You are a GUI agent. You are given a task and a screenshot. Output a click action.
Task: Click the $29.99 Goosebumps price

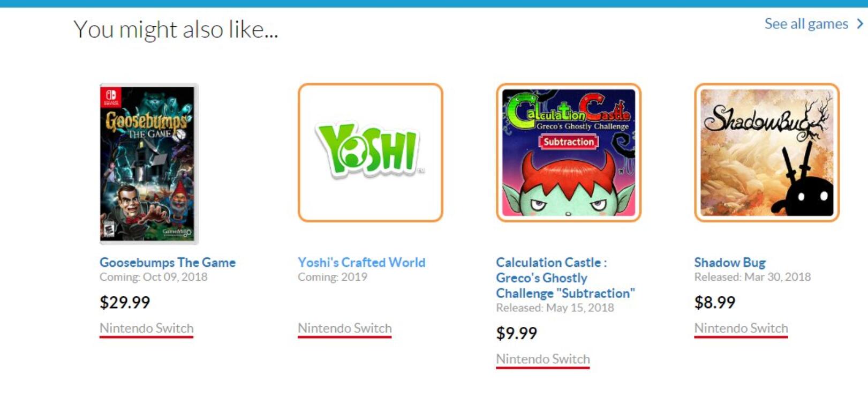coord(125,302)
